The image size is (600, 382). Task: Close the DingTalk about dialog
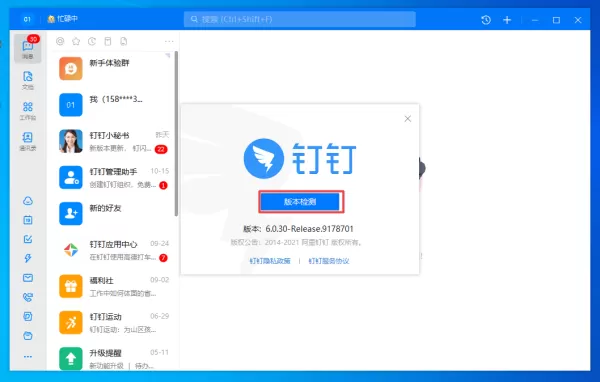tap(408, 119)
